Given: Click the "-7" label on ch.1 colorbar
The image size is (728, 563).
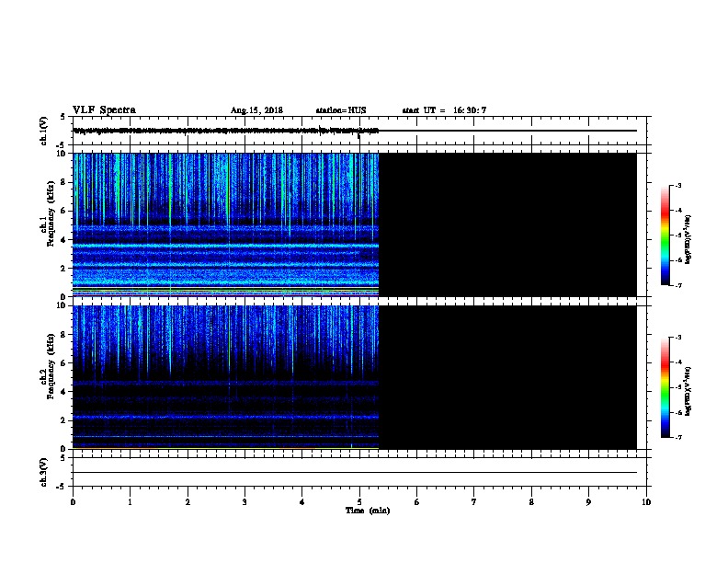Looking at the screenshot, I should 677,285.
